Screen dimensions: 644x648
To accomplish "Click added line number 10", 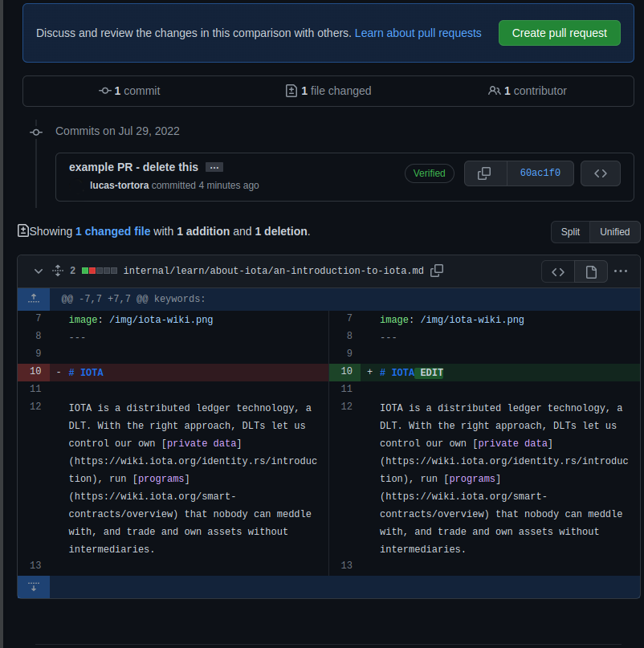I will click(344, 372).
